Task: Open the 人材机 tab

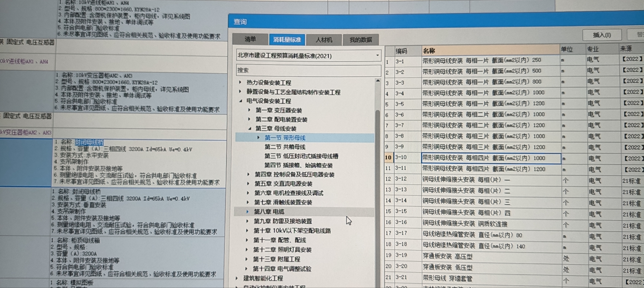Action: point(324,40)
